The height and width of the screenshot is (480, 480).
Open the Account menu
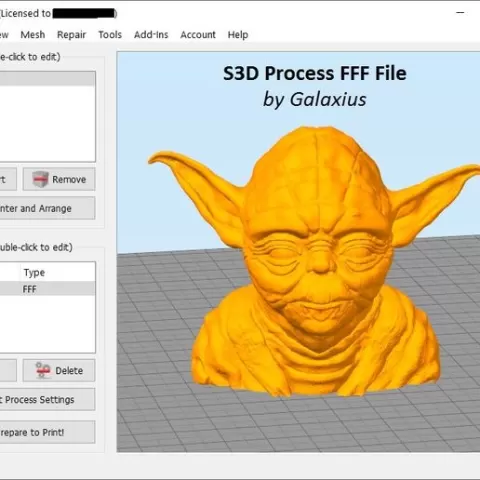click(x=198, y=35)
